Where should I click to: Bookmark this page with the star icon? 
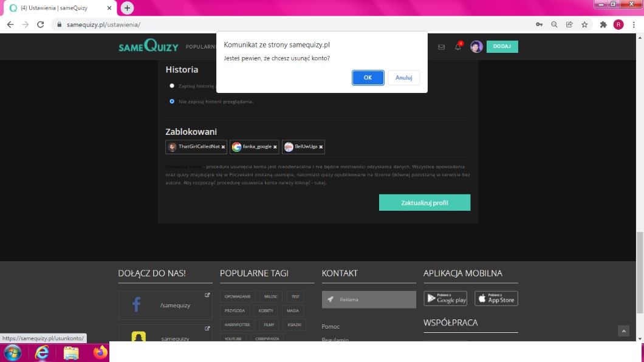584,25
